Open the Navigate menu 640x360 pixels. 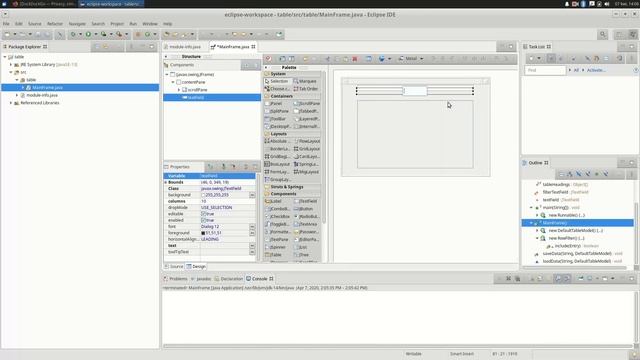[x=77, y=24]
